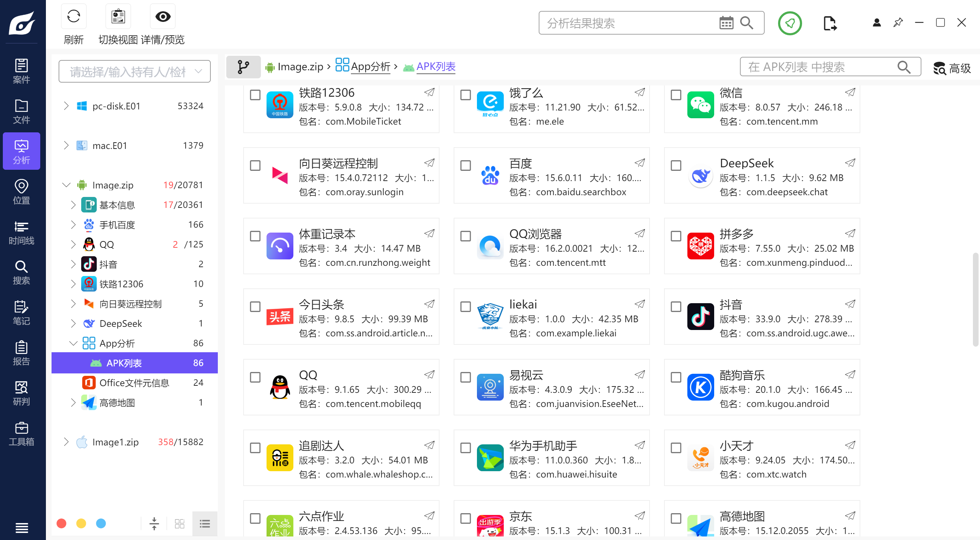Open the Location (位置) sidebar section
This screenshot has height=540, width=980.
21,192
